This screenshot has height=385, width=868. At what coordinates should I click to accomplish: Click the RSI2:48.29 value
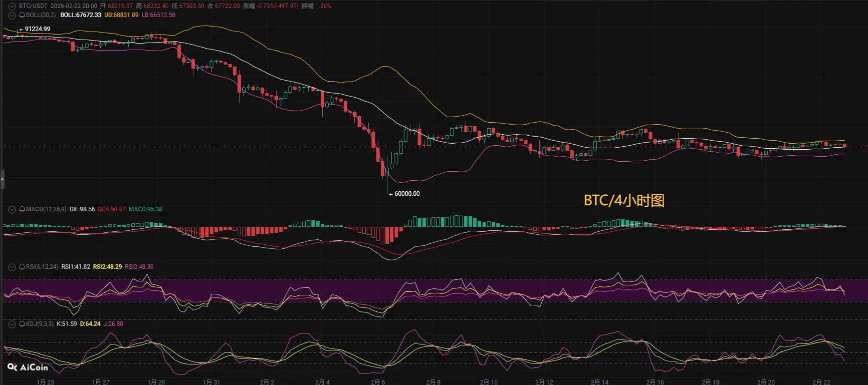[x=107, y=267]
